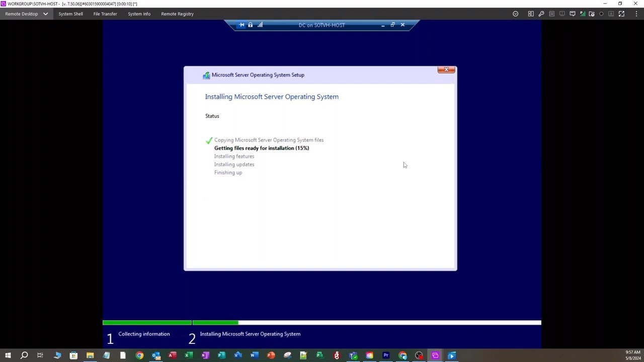Launch Google Chrome from the taskbar
The width and height of the screenshot is (644, 362).
[x=139, y=356]
